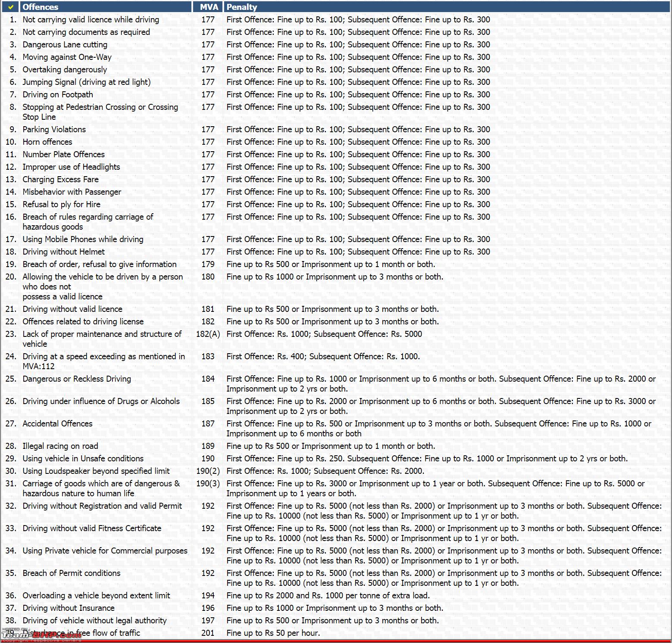The width and height of the screenshot is (672, 644).
Task: Select 'Lack of proper maintenance' offence
Action: [x=102, y=339]
